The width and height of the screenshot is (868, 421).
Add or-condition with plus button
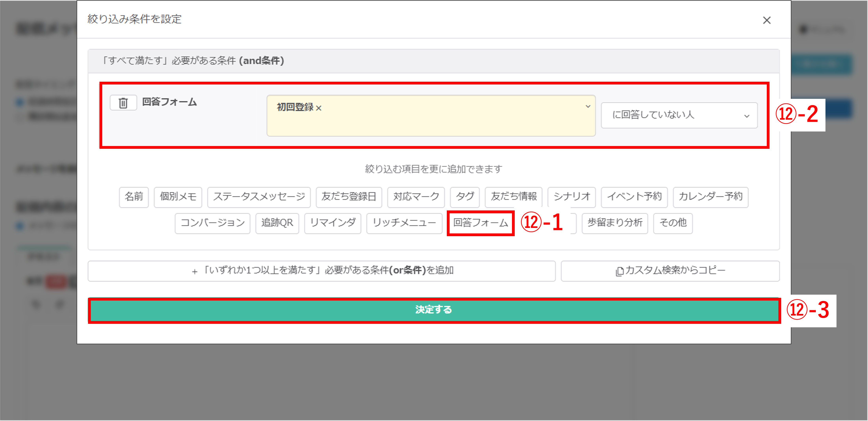pyautogui.click(x=321, y=271)
